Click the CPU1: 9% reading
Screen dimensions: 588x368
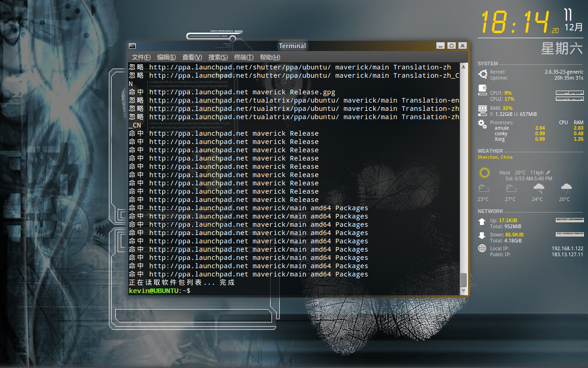pyautogui.click(x=501, y=93)
